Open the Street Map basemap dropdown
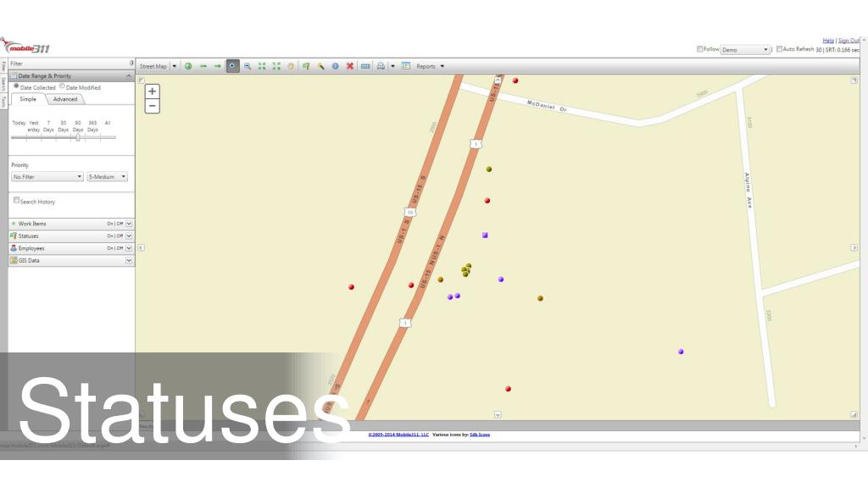Screen dimensions: 868x488 click(x=174, y=66)
